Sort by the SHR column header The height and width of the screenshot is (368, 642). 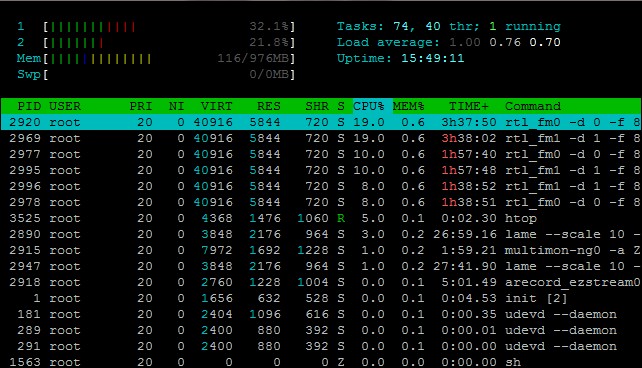pyautogui.click(x=317, y=106)
